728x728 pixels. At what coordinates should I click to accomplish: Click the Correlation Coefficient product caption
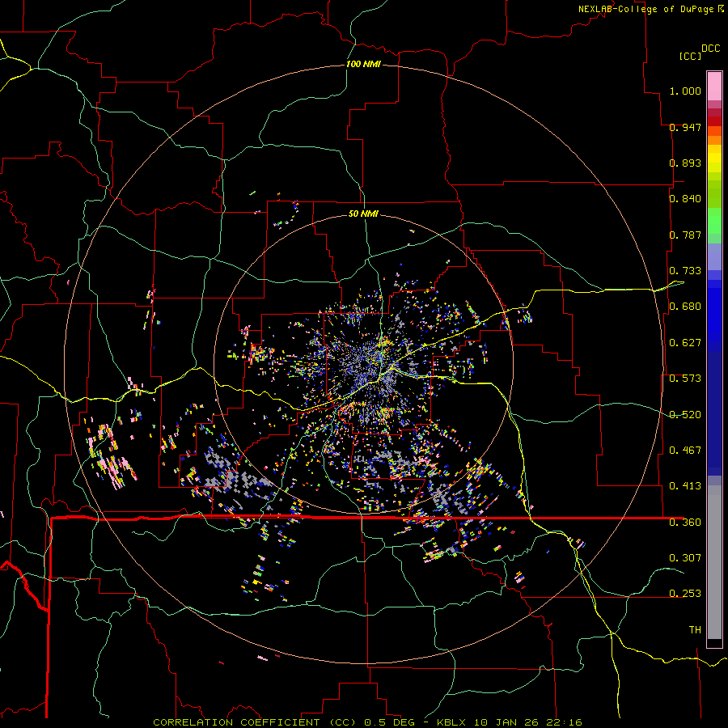[255, 722]
